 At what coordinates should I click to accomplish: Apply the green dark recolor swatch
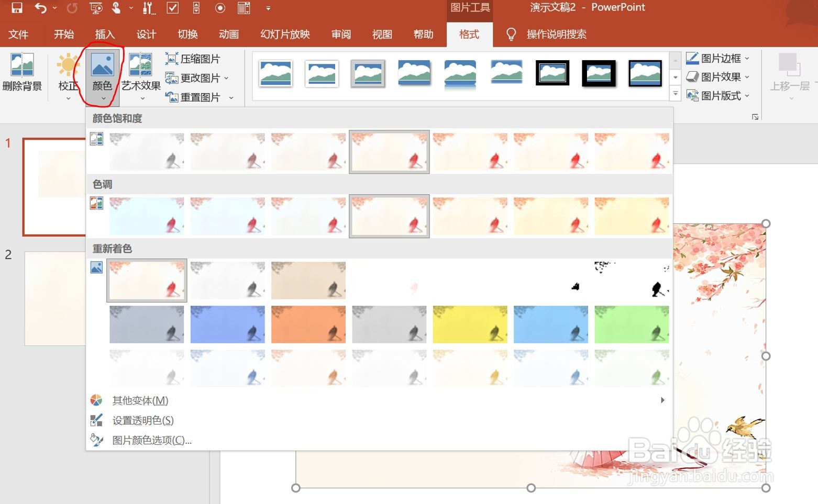[632, 324]
